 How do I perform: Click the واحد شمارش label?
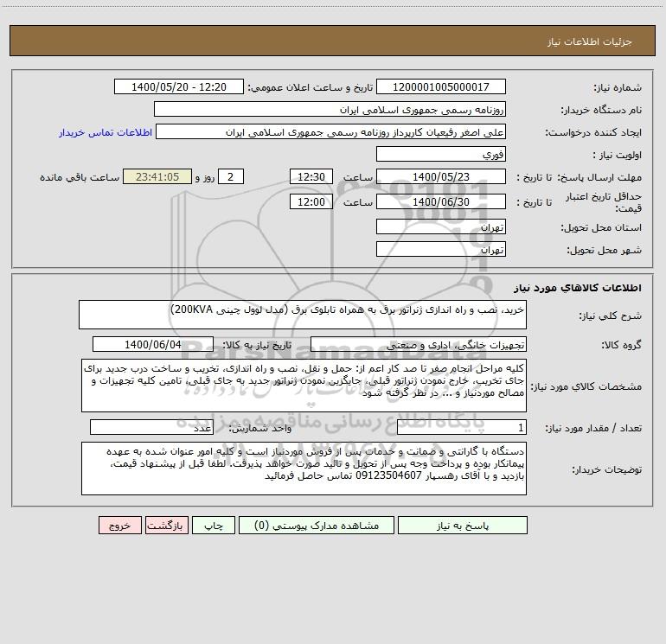tap(260, 429)
